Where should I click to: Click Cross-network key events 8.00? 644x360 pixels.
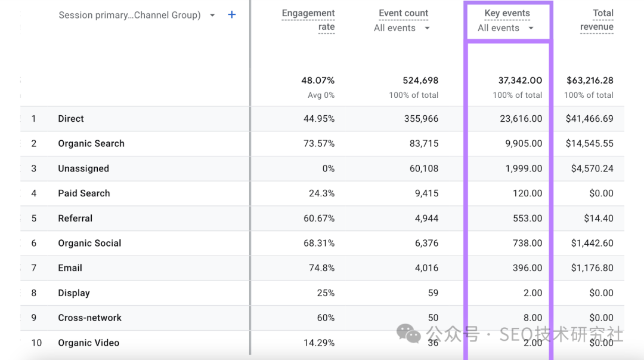pos(532,318)
